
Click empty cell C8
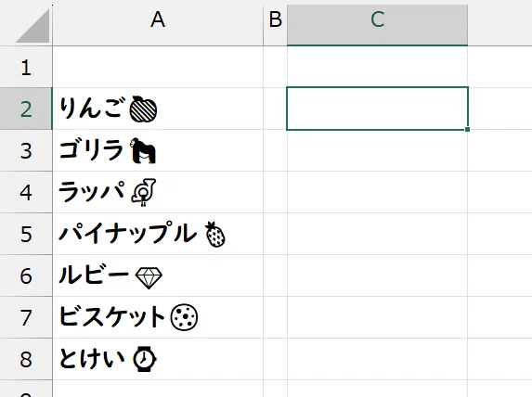(x=377, y=359)
